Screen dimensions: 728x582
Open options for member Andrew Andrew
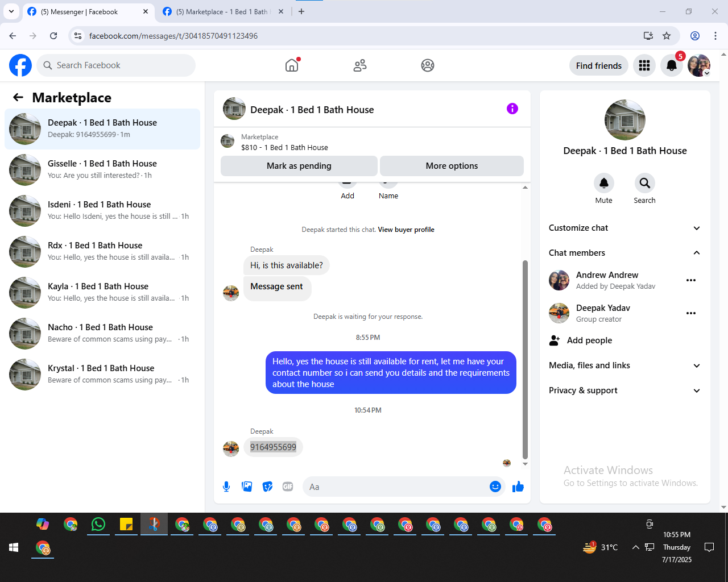pyautogui.click(x=691, y=280)
